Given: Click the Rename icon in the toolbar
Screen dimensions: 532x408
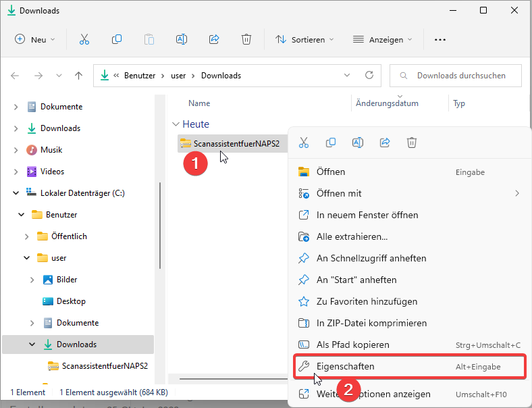Looking at the screenshot, I should click(x=182, y=39).
